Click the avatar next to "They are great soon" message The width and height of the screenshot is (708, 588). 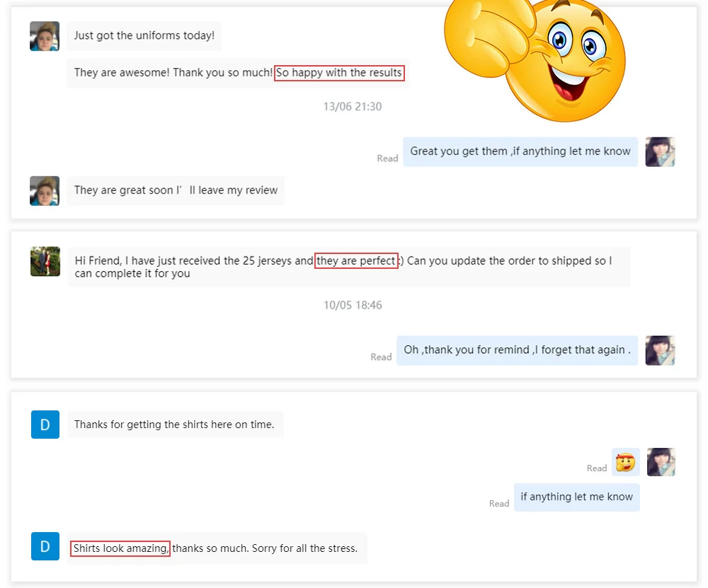[45, 191]
